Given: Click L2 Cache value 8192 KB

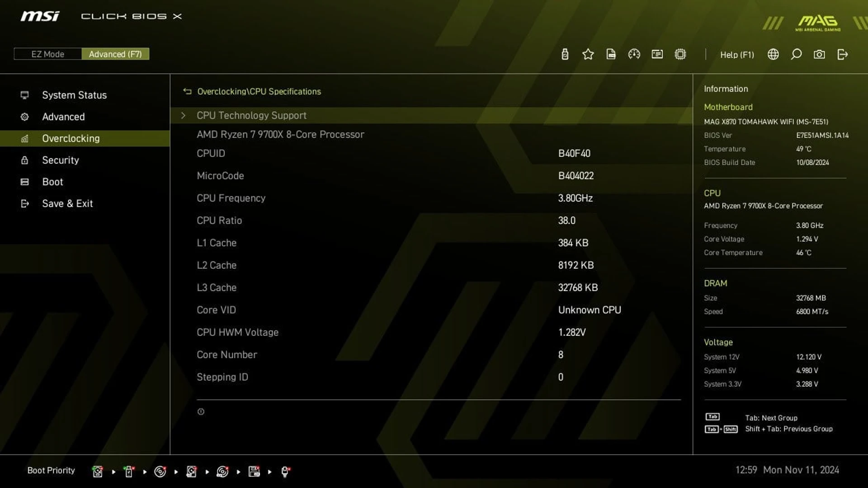Looking at the screenshot, I should 576,265.
